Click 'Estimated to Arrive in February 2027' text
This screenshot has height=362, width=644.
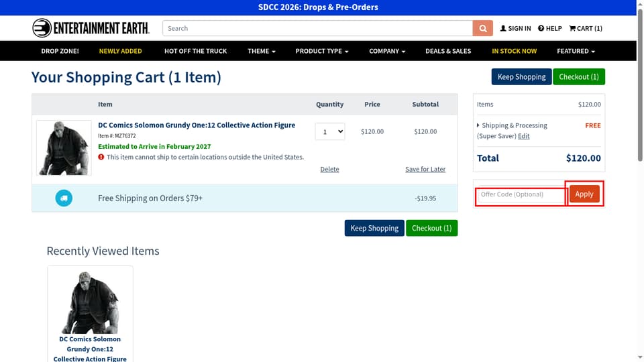pos(154,147)
